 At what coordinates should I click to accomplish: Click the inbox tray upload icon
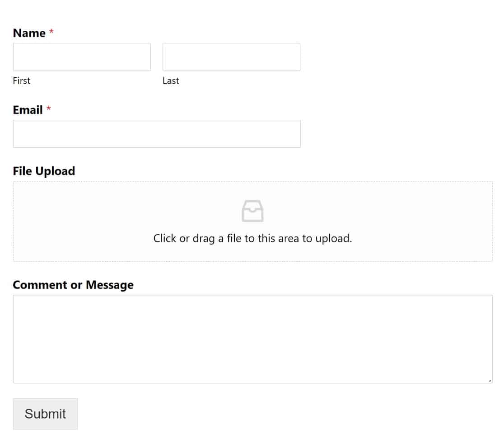(x=252, y=212)
